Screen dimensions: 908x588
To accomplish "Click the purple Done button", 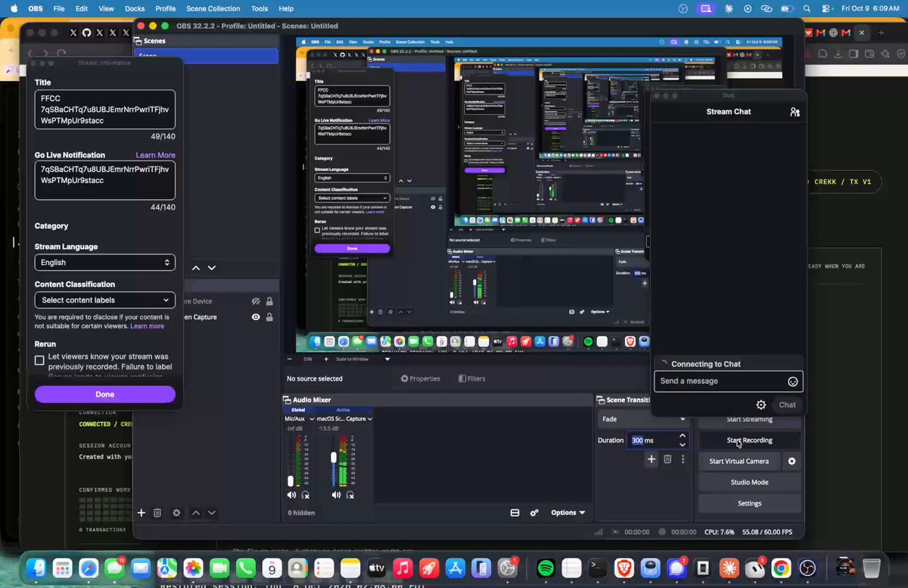I will (105, 394).
